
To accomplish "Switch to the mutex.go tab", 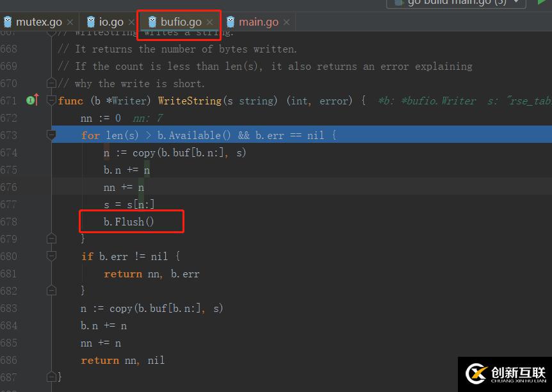I will 38,22.
